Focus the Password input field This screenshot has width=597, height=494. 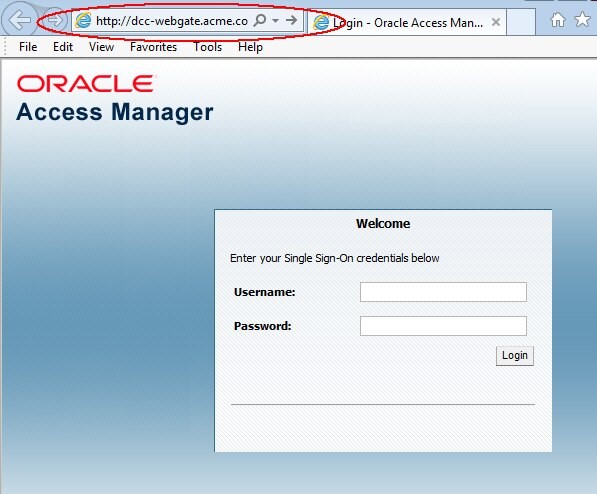pos(443,326)
